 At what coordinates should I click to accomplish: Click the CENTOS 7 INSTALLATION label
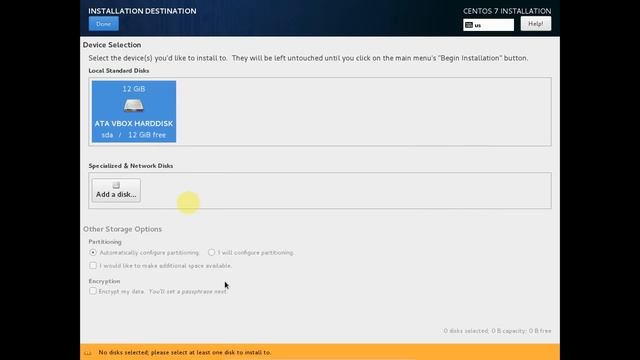point(507,11)
